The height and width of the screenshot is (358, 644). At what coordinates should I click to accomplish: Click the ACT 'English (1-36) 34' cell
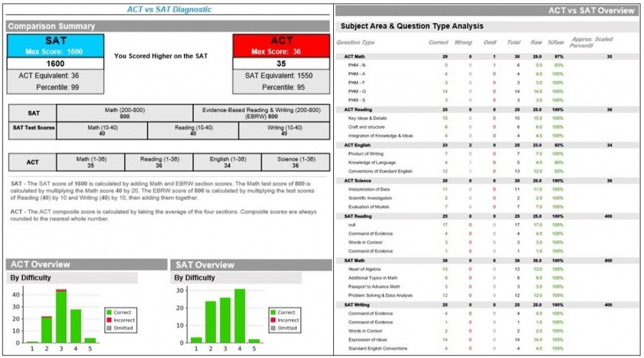[227, 162]
